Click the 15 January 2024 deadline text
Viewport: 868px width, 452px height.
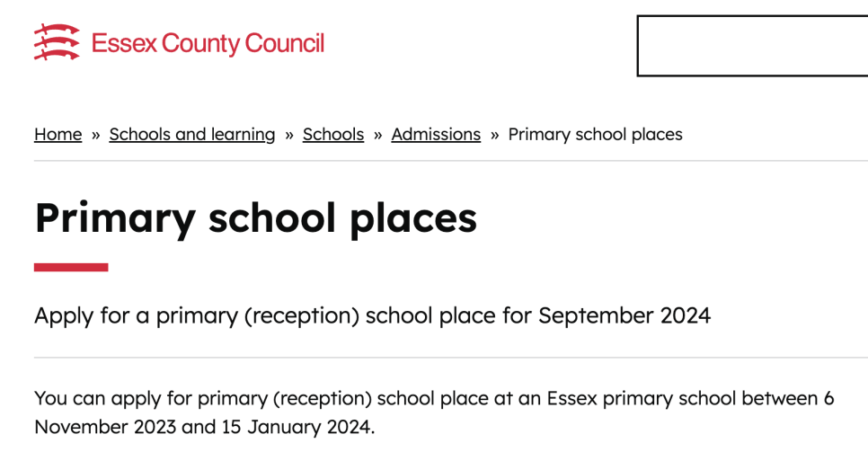(x=297, y=428)
